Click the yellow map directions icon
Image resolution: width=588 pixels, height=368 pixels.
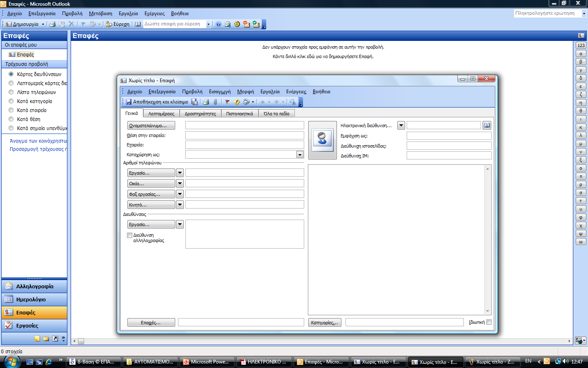click(237, 102)
